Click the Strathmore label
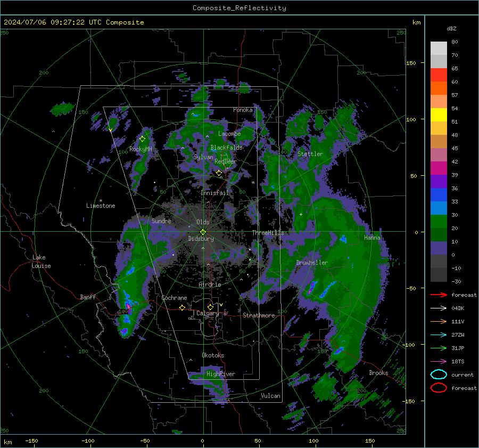Viewport: 479px width, 448px height. point(259,315)
